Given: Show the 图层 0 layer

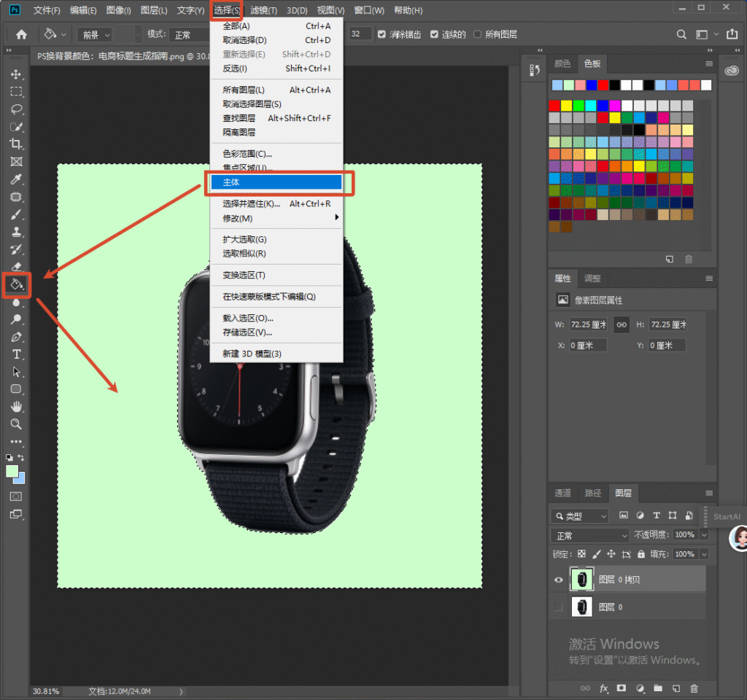Looking at the screenshot, I should point(558,607).
